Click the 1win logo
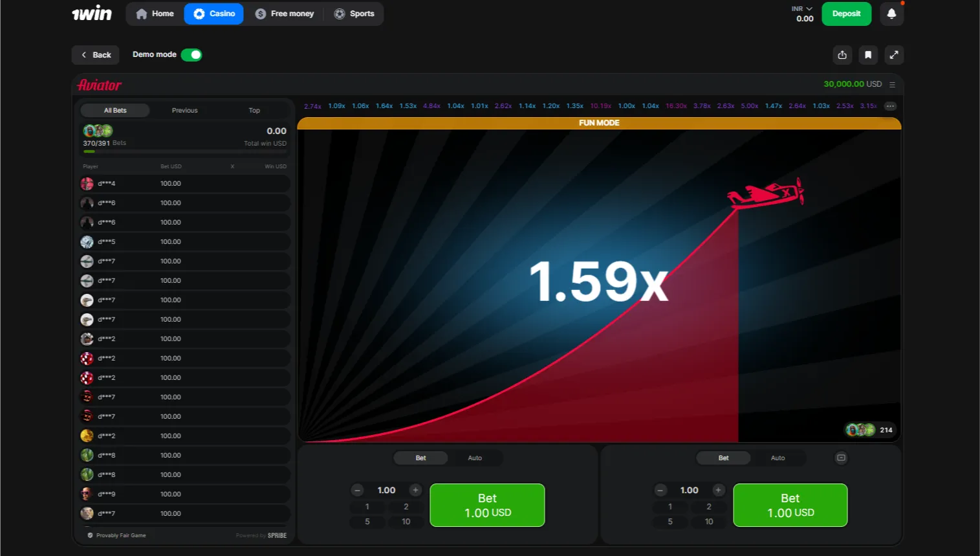 pyautogui.click(x=92, y=14)
